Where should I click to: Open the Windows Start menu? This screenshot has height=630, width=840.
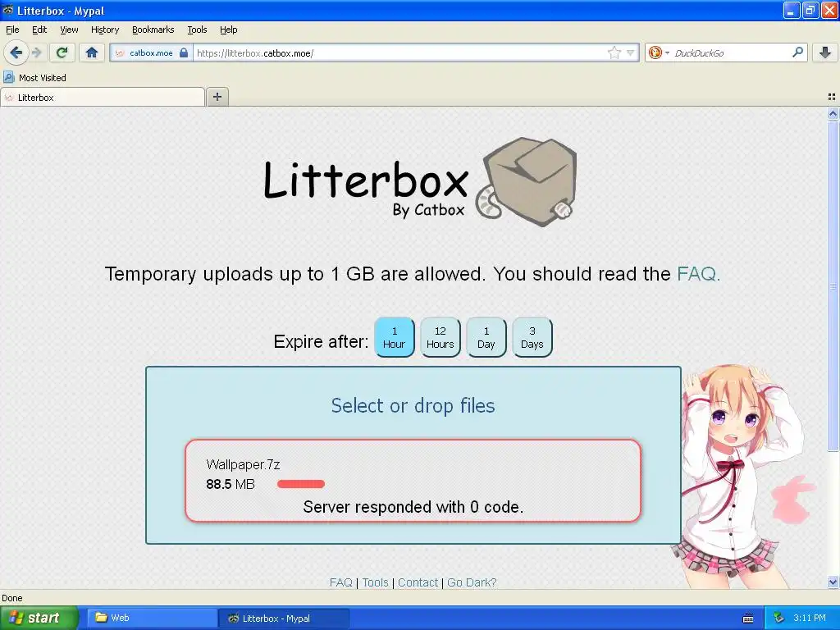coord(39,618)
